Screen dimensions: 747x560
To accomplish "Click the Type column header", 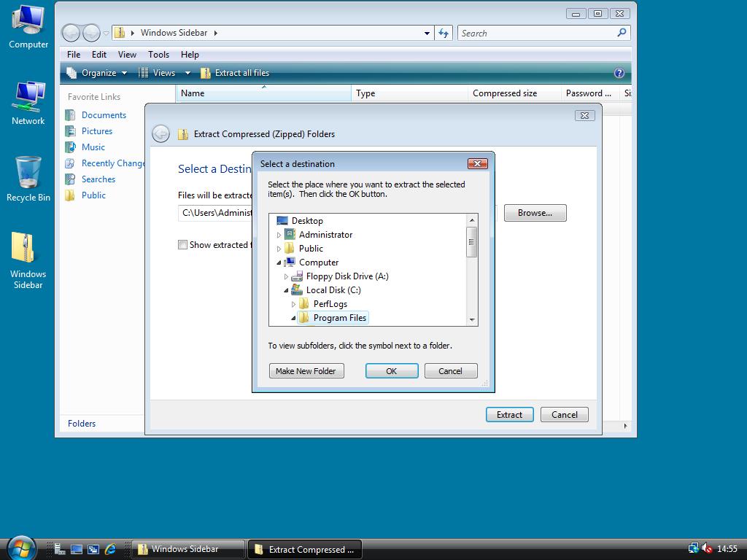I will pos(410,93).
